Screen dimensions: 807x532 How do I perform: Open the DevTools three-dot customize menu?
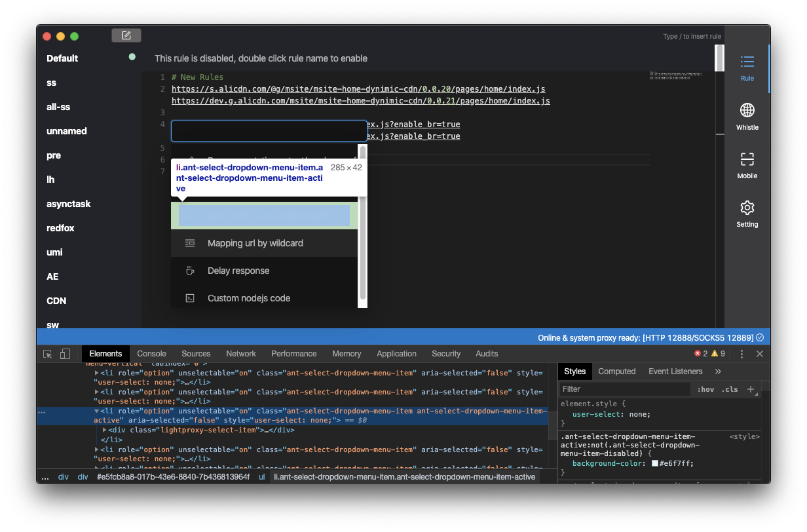[x=741, y=353]
